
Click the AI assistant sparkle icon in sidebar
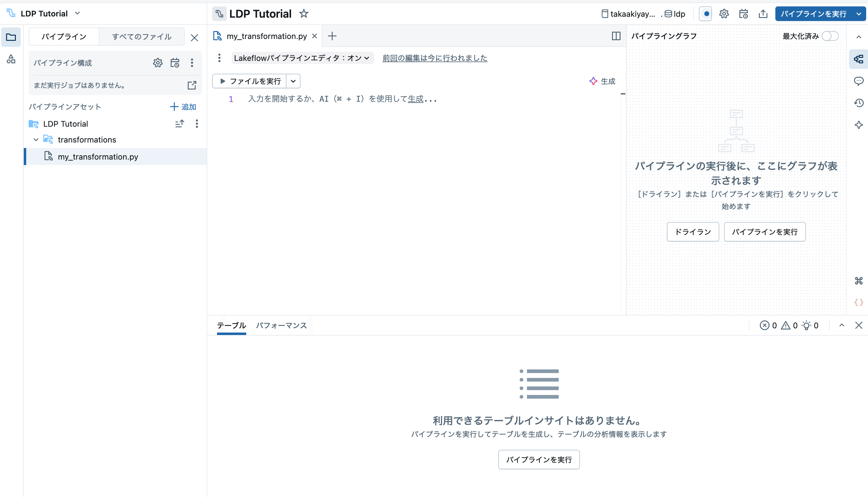point(859,125)
